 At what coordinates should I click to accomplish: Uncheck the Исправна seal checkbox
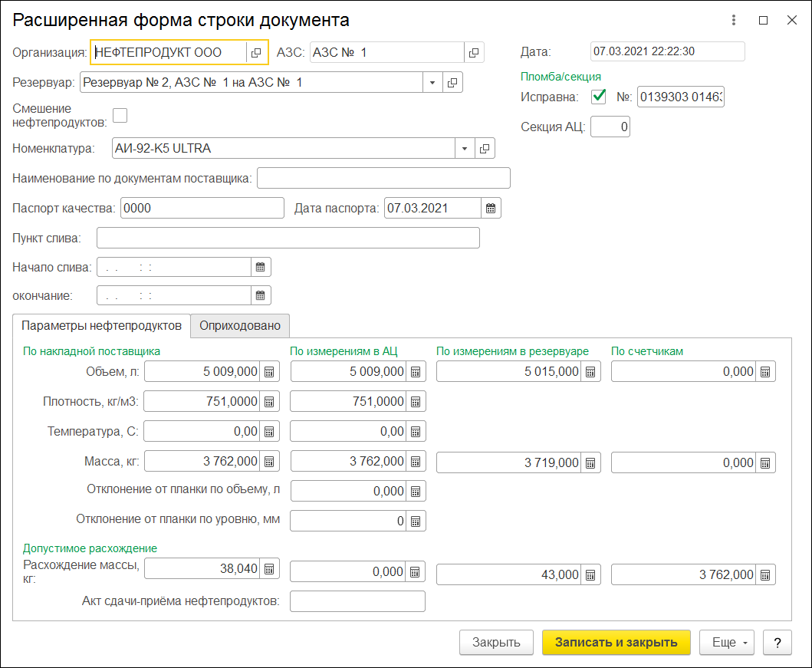(598, 97)
